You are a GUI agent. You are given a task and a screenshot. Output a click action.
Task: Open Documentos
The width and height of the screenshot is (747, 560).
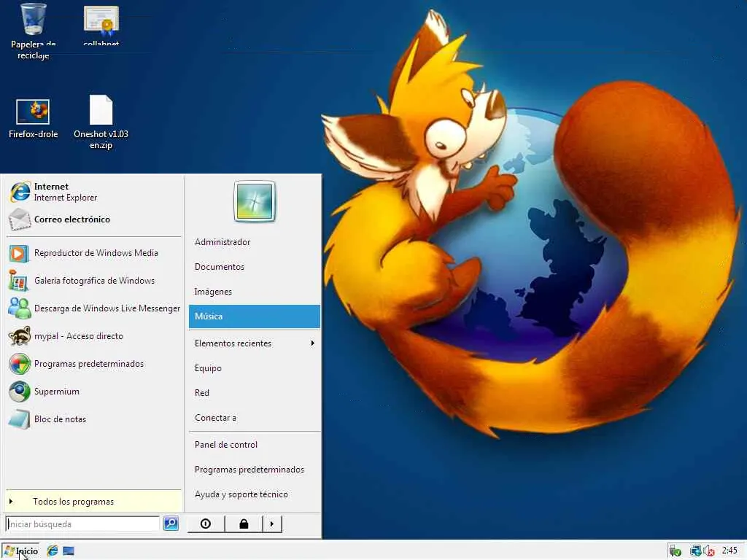coord(255,267)
